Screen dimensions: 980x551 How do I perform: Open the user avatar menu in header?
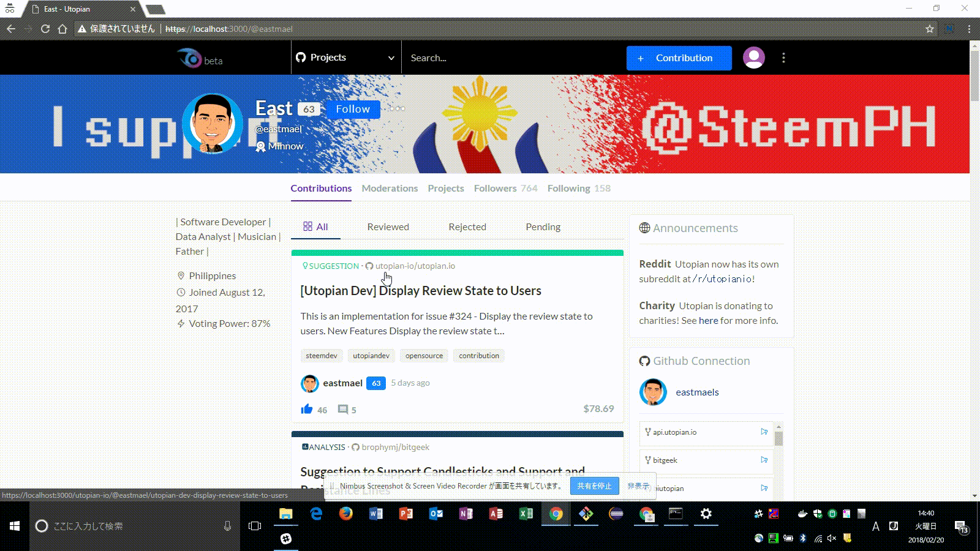tap(754, 58)
